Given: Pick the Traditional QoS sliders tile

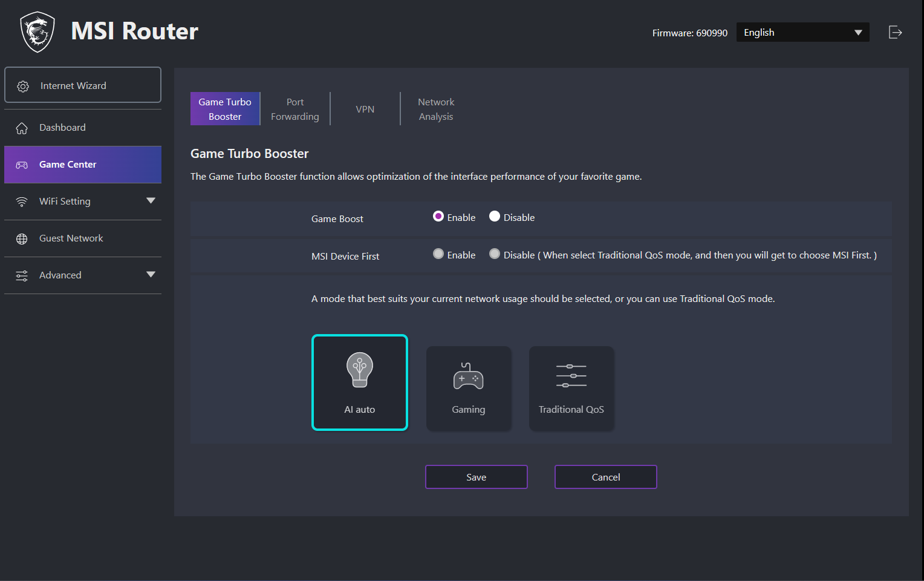Looking at the screenshot, I should pos(571,389).
